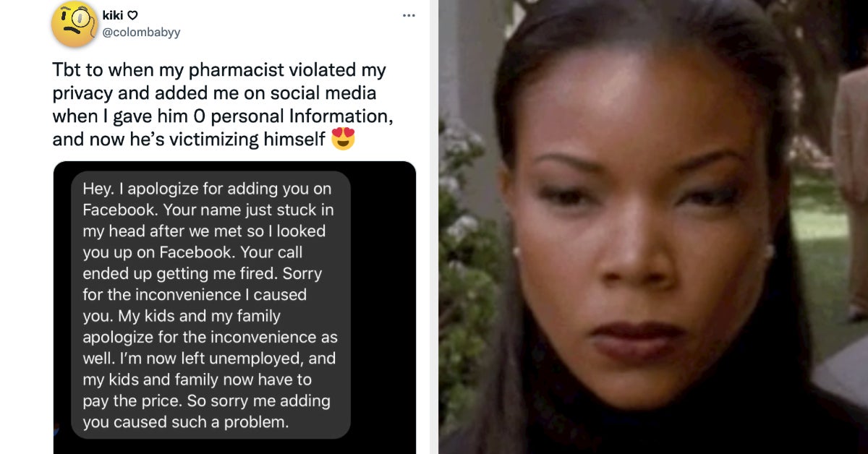Click 'you caused such a problem' line

click(185, 422)
